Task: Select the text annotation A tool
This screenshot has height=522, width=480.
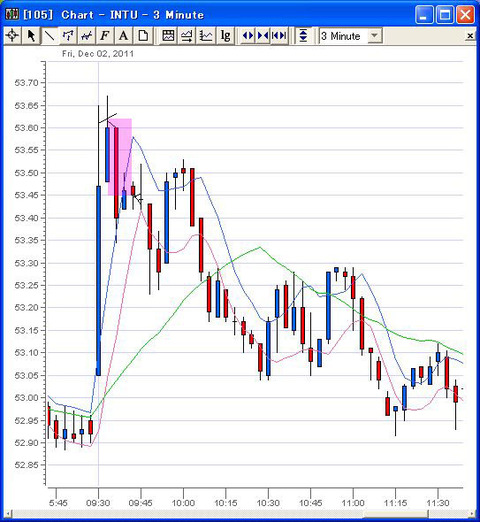Action: pos(124,35)
